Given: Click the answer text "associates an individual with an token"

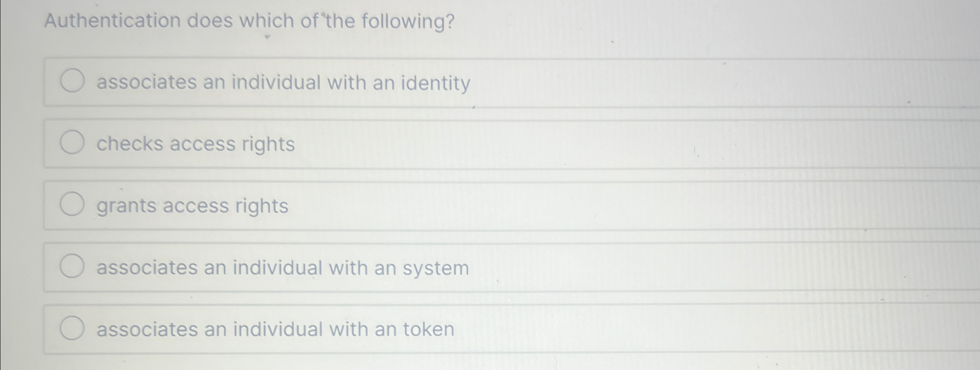Looking at the screenshot, I should [x=275, y=328].
